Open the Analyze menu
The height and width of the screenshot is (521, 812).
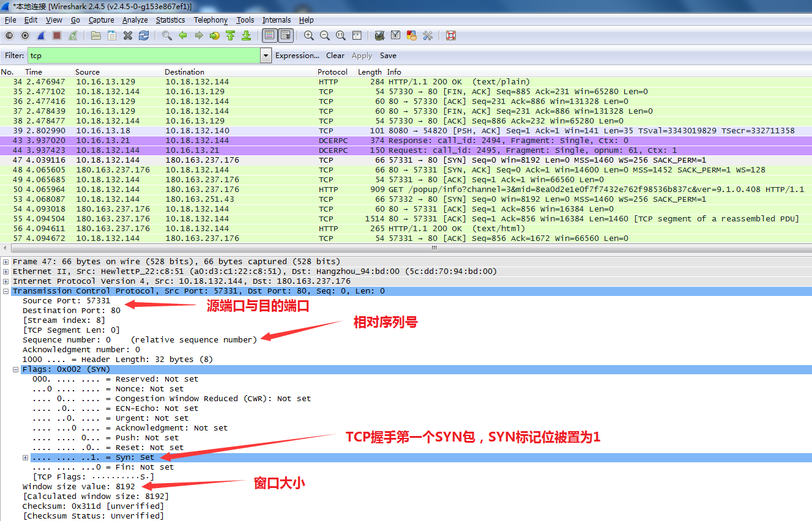[x=135, y=20]
